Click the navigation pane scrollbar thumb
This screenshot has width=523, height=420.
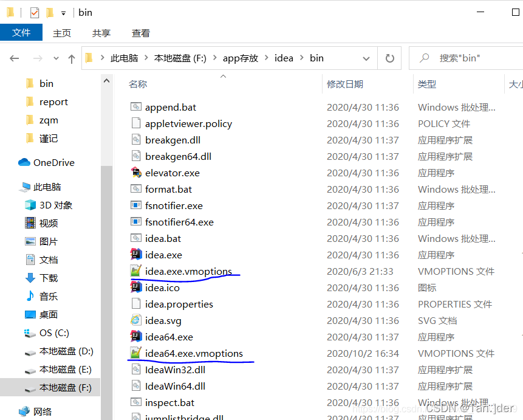pos(107,292)
